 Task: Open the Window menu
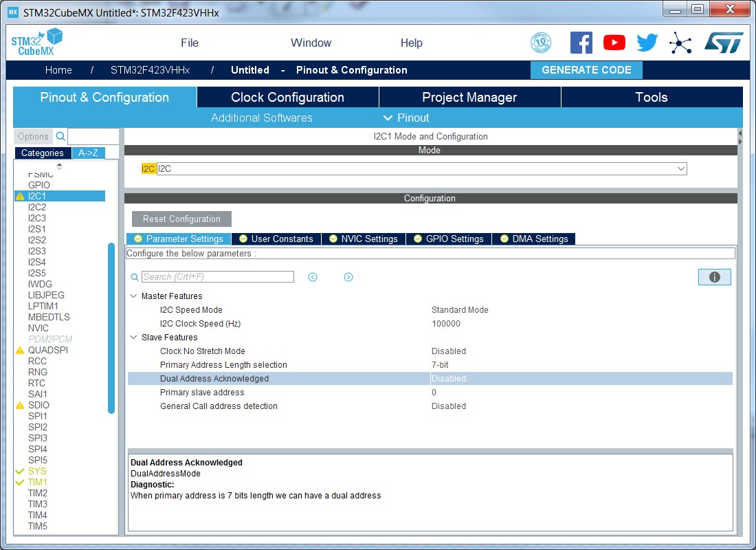coord(311,43)
